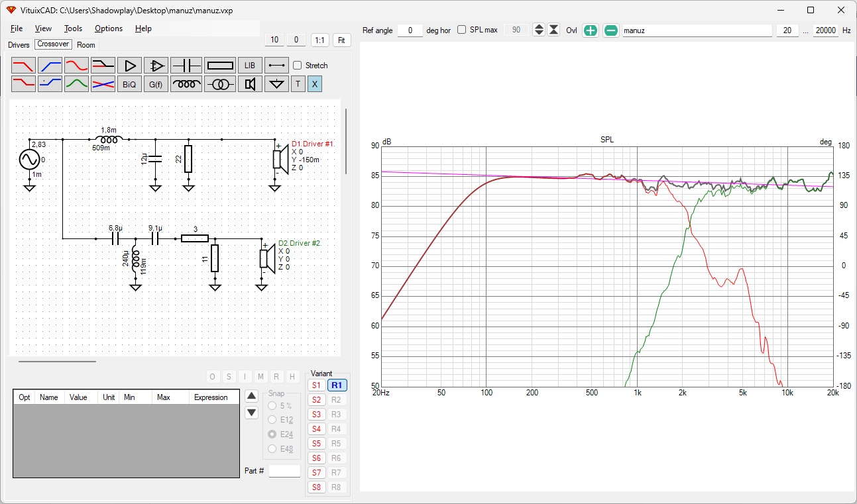Click the schematic vertical scrollbar
Viewport: 857px width, 504px height.
coord(345,140)
